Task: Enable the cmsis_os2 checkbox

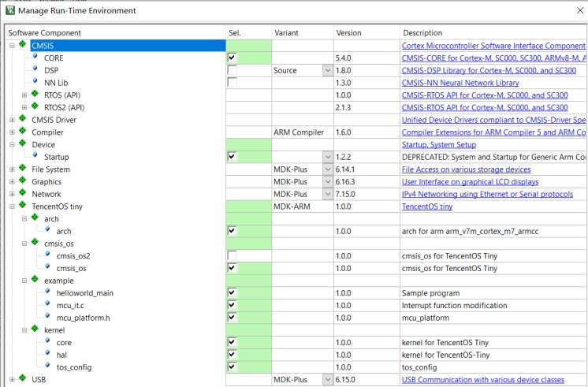Action: point(232,255)
